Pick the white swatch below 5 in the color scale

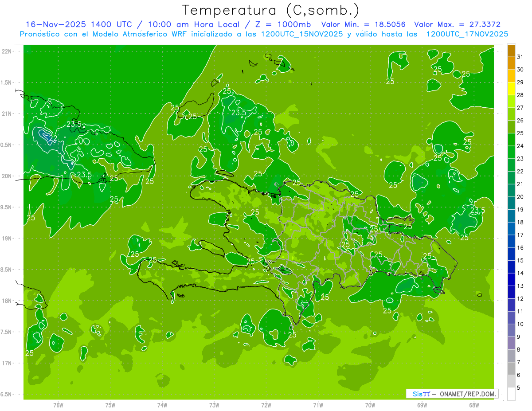[x=511, y=394]
